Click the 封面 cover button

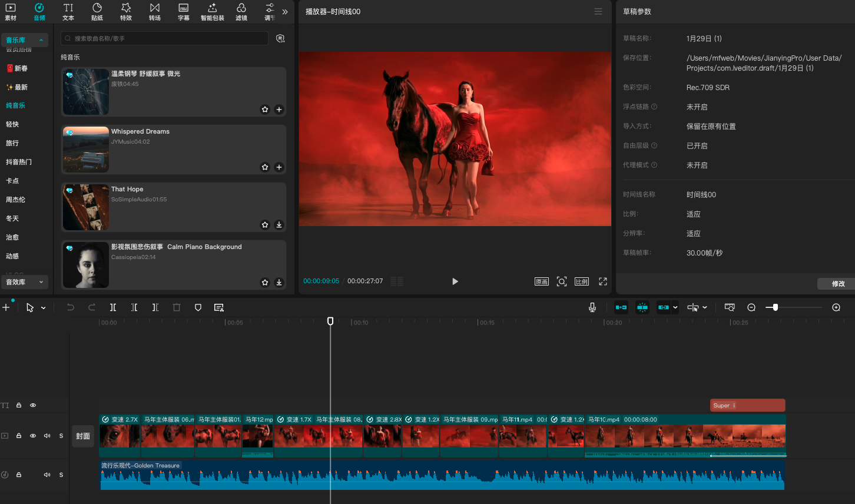click(83, 436)
